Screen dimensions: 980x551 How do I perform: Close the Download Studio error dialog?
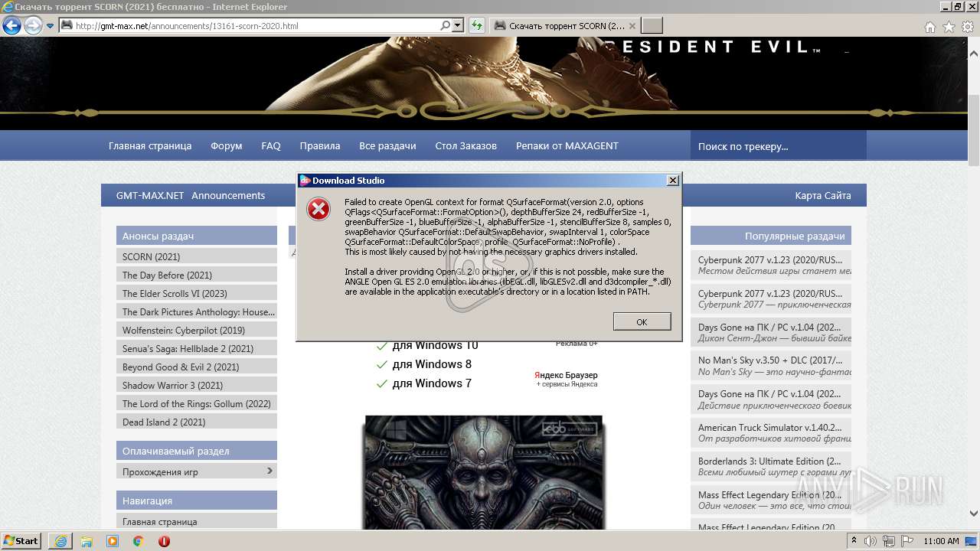tap(672, 181)
